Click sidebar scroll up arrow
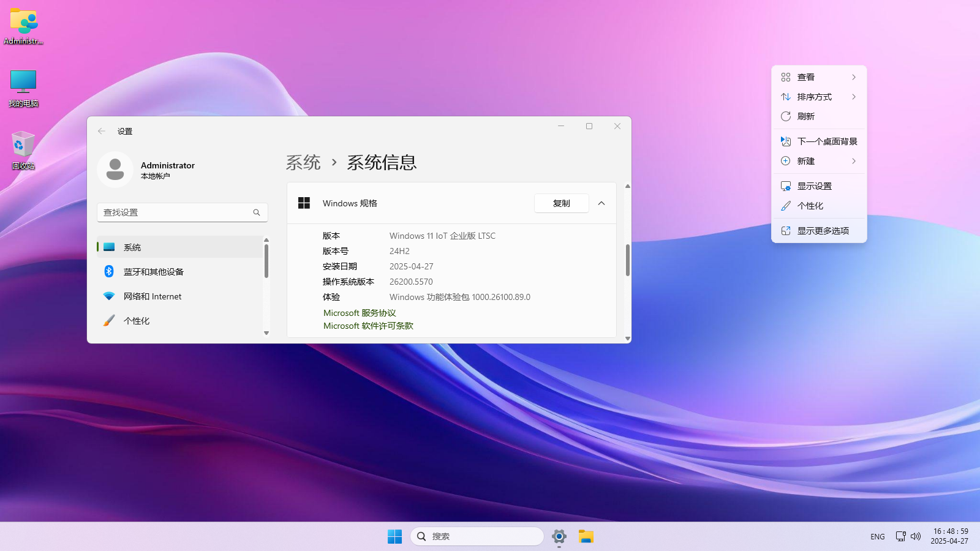The height and width of the screenshot is (551, 980). pyautogui.click(x=266, y=240)
